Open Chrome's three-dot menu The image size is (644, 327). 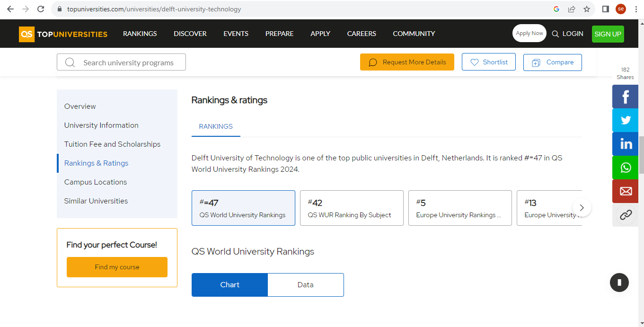click(x=635, y=9)
